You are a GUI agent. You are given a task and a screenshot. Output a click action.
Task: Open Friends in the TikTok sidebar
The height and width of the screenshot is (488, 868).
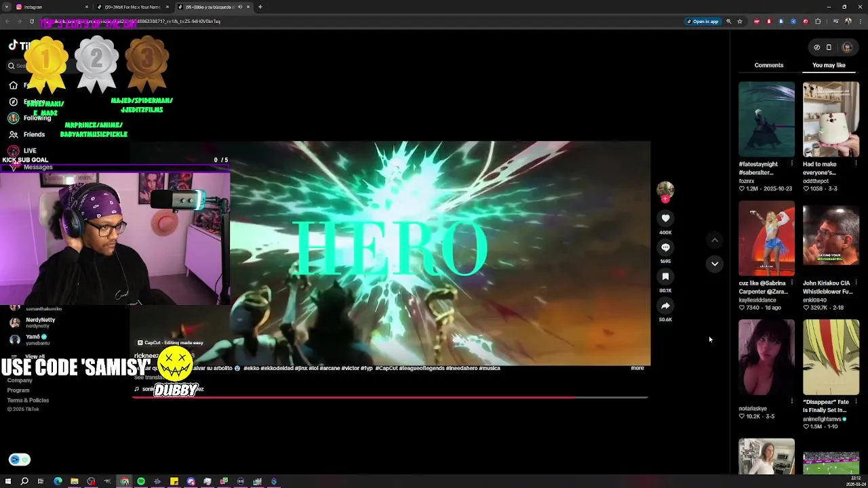27,134
